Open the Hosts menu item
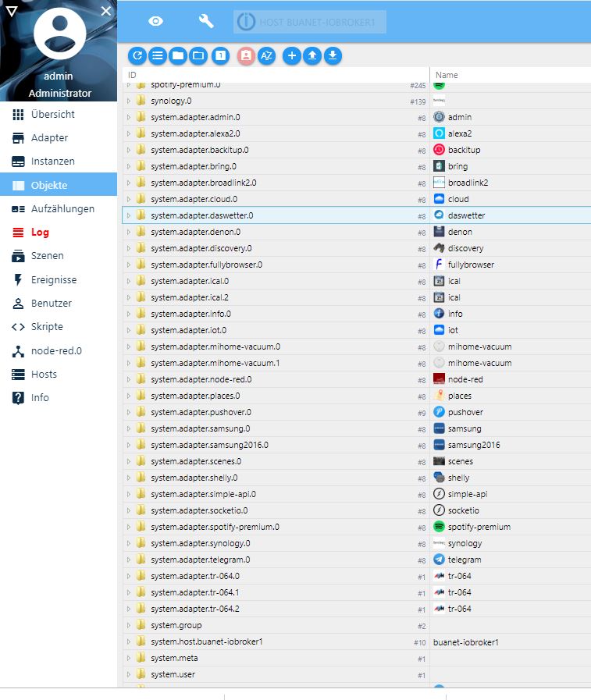Viewport: 591px width, 700px height. tap(59, 374)
